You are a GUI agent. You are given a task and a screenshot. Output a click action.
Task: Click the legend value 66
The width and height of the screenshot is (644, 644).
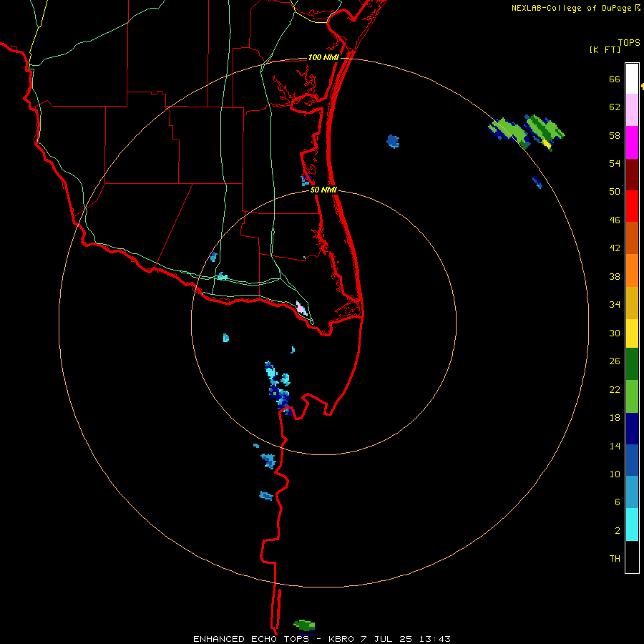615,79
